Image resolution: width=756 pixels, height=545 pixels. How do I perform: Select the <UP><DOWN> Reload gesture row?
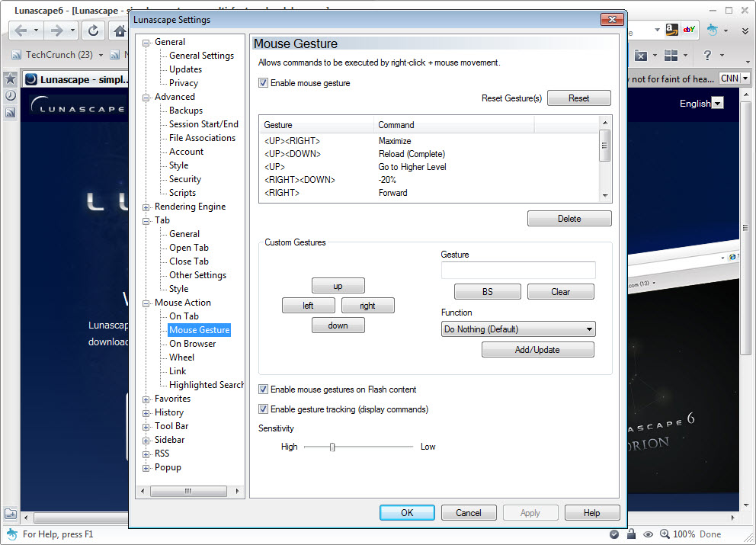[x=429, y=154]
